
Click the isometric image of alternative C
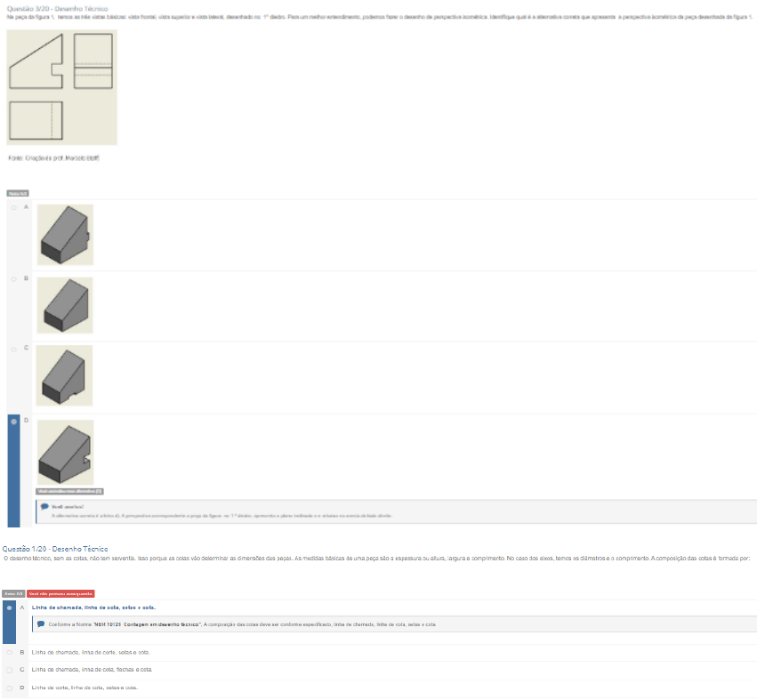click(65, 375)
